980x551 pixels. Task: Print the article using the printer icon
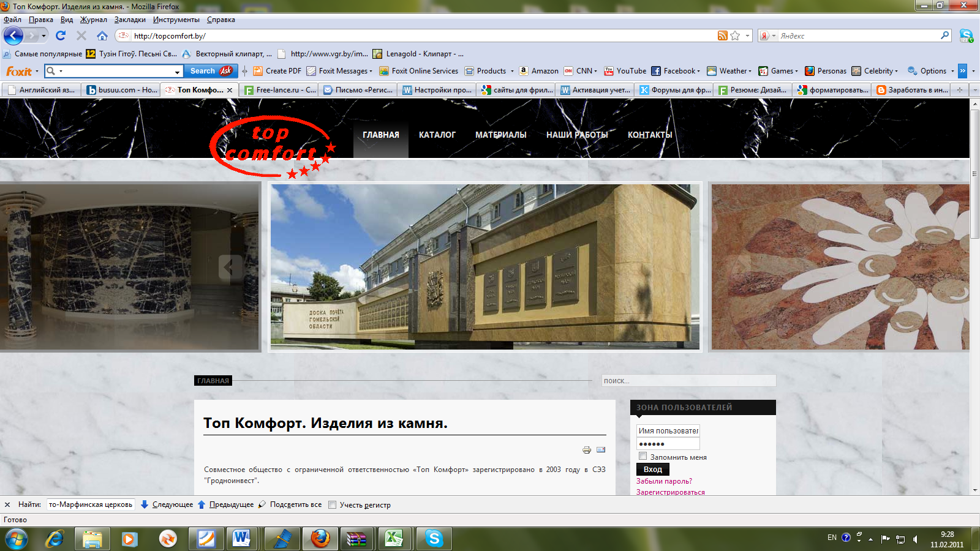pos(587,450)
